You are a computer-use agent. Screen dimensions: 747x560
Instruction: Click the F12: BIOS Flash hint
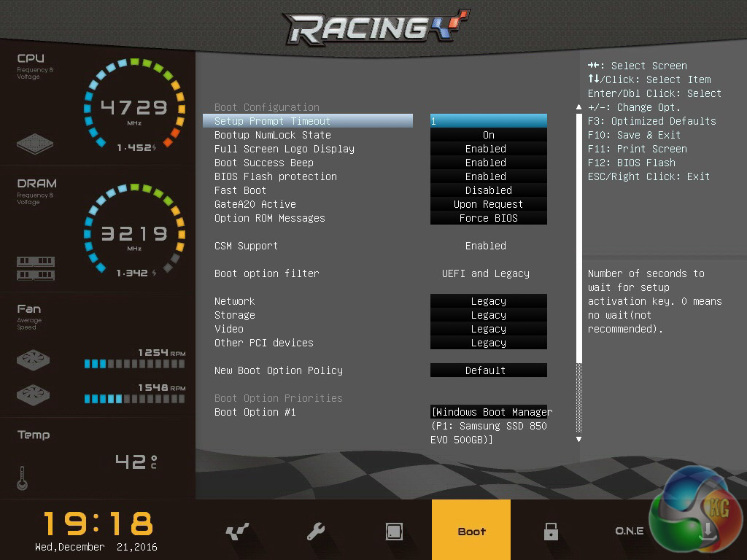tap(631, 163)
